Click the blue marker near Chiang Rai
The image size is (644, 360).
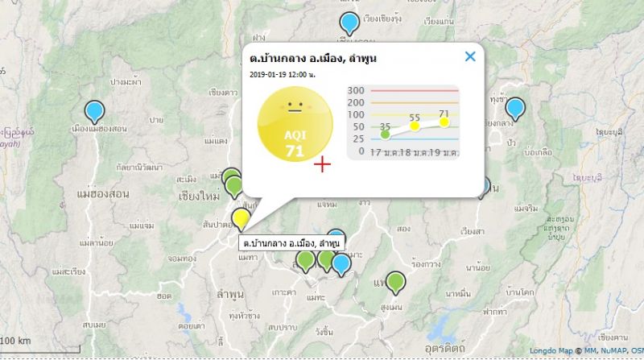point(349,23)
